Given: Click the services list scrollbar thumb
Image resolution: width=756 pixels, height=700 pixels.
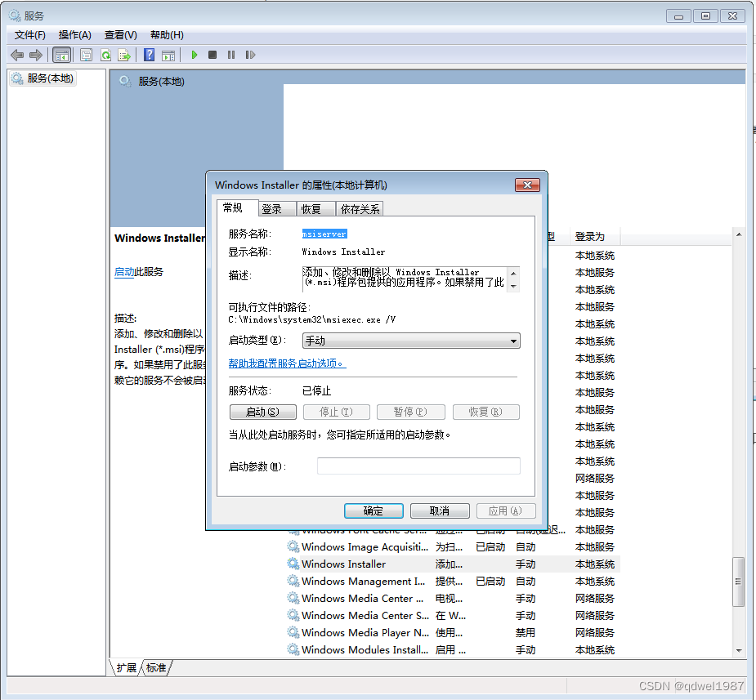Looking at the screenshot, I should (x=739, y=582).
